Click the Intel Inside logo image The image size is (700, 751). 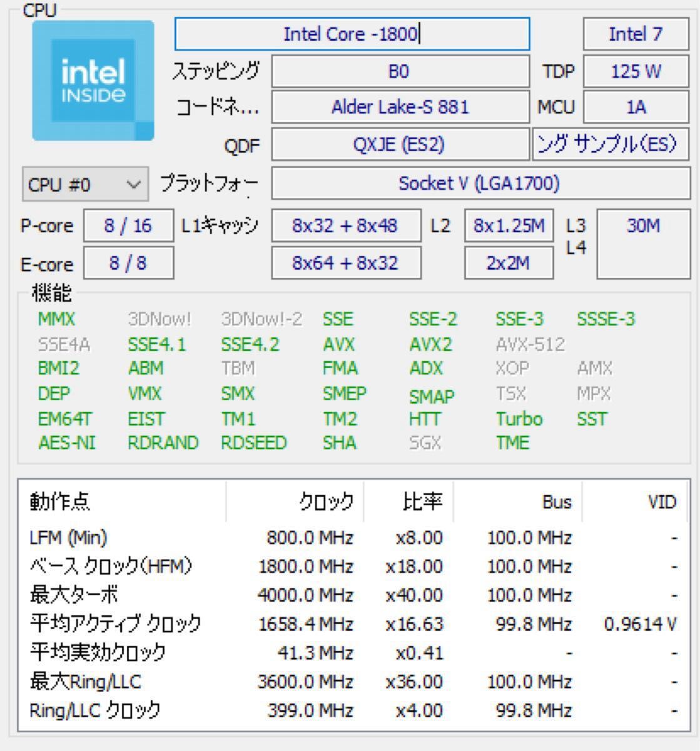[93, 80]
